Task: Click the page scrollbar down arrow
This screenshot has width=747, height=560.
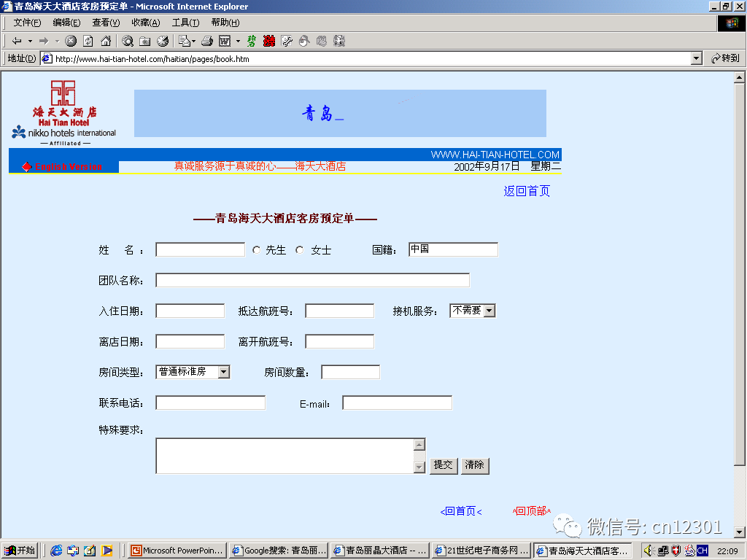Action: 740,532
